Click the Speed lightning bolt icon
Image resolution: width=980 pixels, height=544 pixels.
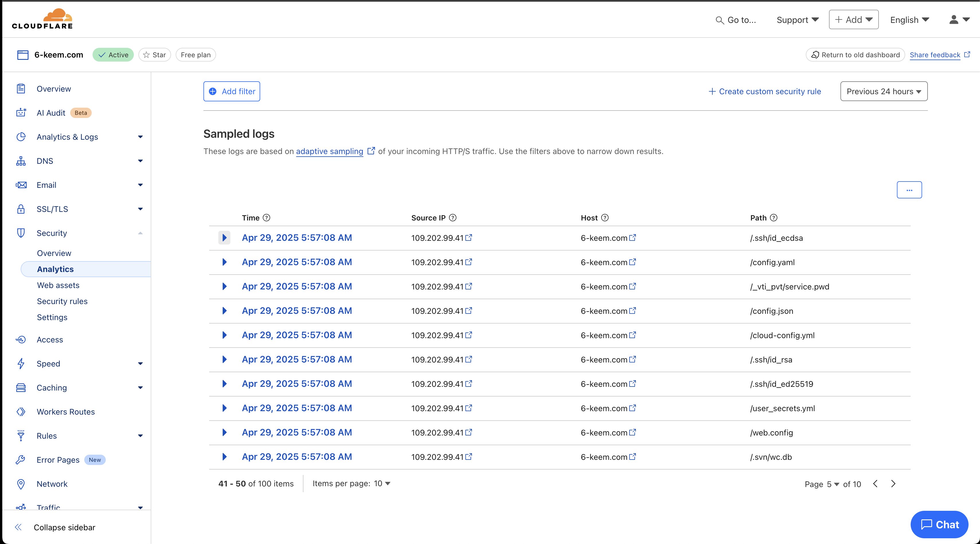click(21, 363)
